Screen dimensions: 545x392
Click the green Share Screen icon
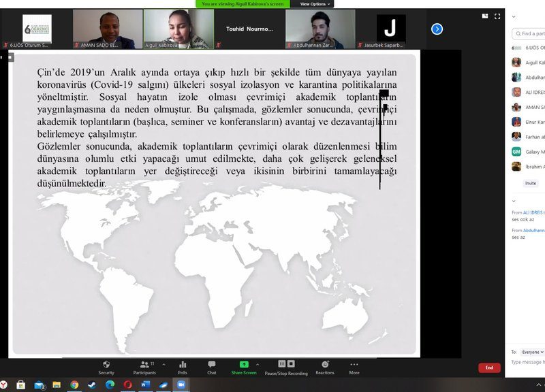pyautogui.click(x=243, y=365)
